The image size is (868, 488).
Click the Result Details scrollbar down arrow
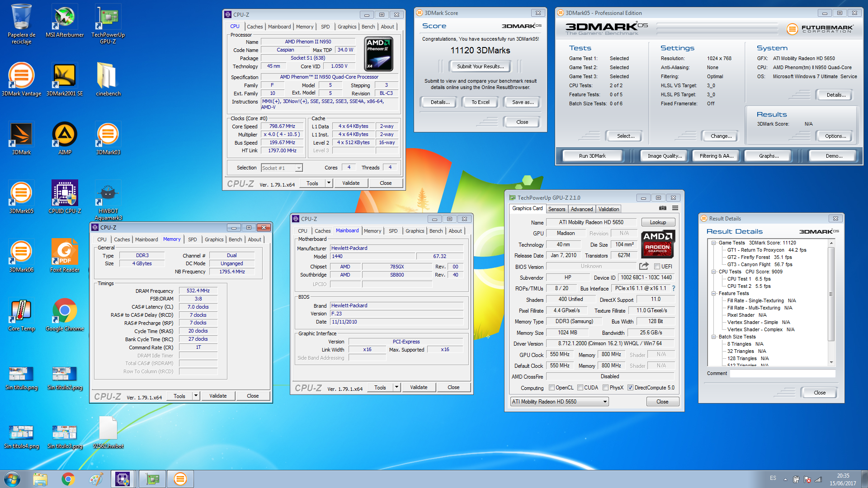[831, 362]
